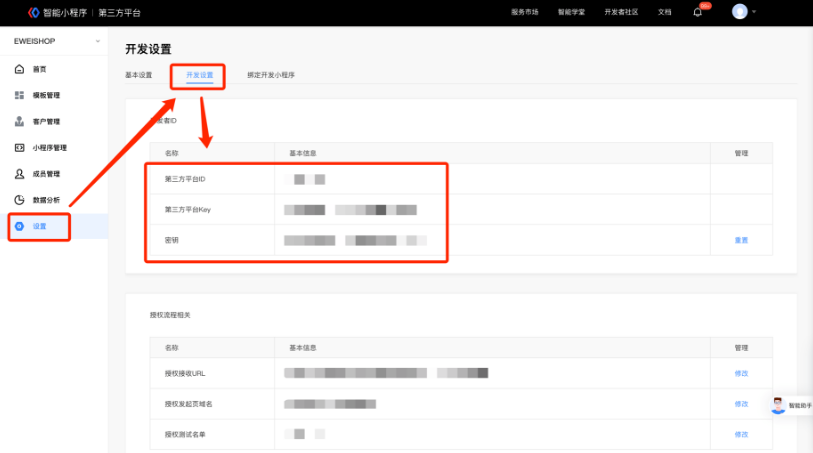The width and height of the screenshot is (813, 453).
Task: Open 服务市场 in the top navigation
Action: pyautogui.click(x=524, y=12)
